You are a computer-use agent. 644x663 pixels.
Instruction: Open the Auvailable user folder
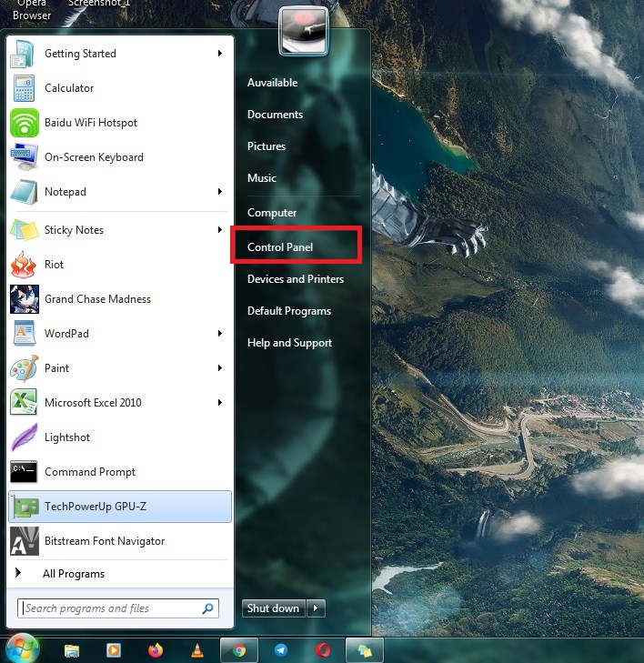pyautogui.click(x=272, y=83)
